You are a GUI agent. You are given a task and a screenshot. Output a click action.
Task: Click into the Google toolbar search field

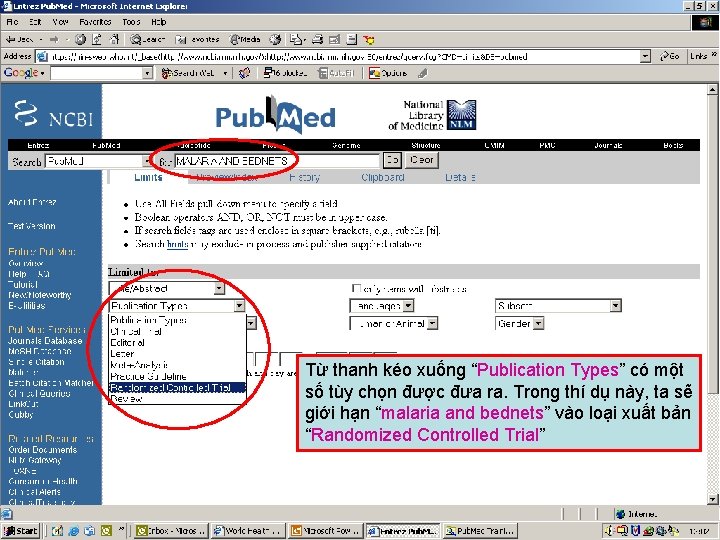tap(96, 73)
